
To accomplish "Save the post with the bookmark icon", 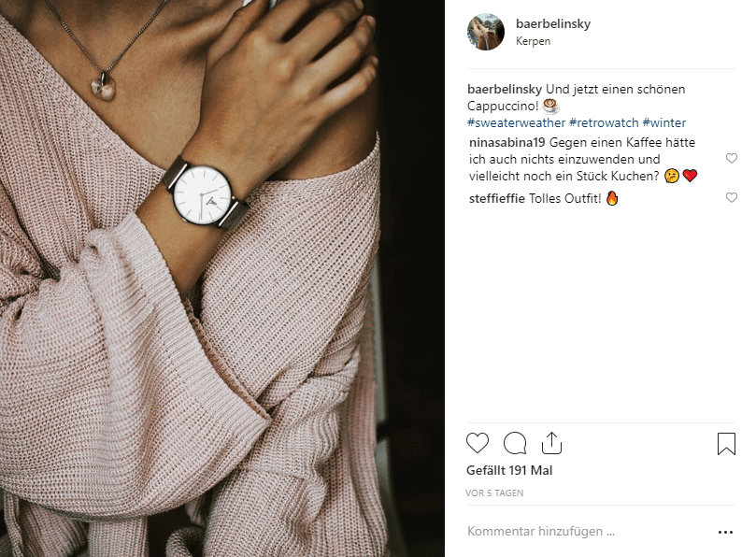I will point(726,444).
